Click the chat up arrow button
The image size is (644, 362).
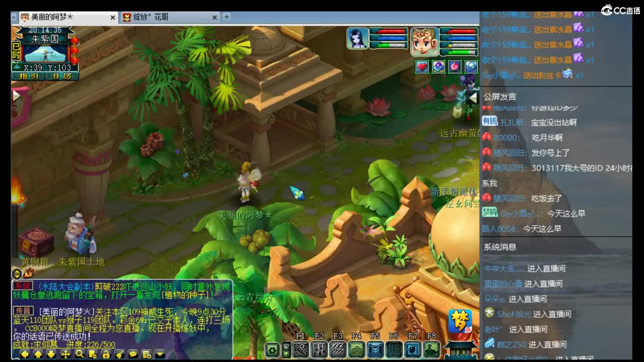[38, 354]
